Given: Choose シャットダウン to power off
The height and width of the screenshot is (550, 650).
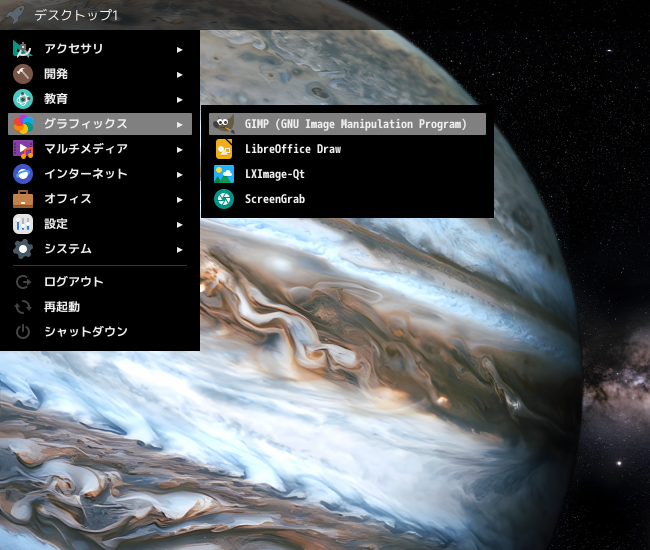Looking at the screenshot, I should (100, 332).
